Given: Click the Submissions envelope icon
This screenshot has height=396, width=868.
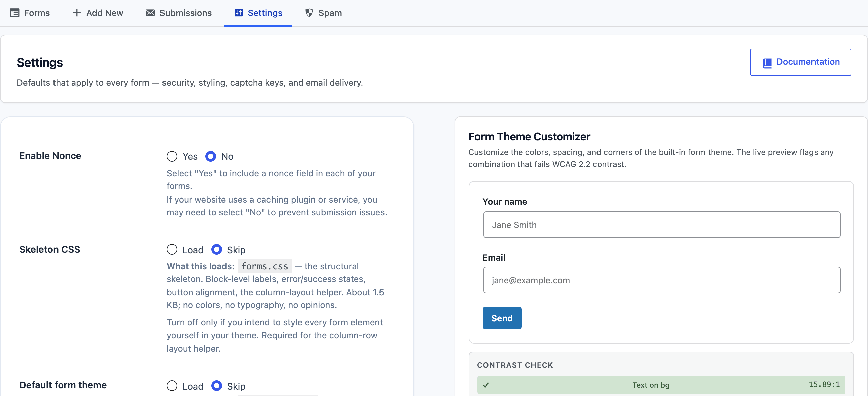Looking at the screenshot, I should tap(150, 13).
